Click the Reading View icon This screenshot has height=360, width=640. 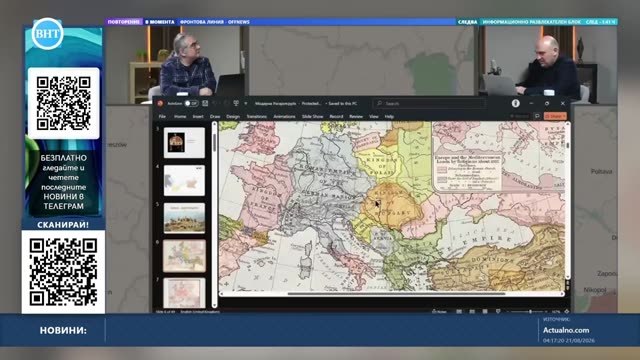(x=485, y=311)
